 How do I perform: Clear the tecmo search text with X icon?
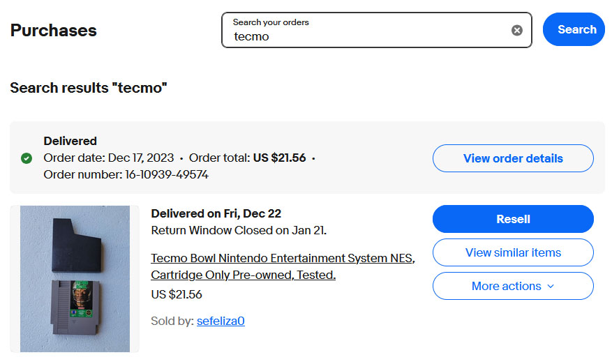517,30
